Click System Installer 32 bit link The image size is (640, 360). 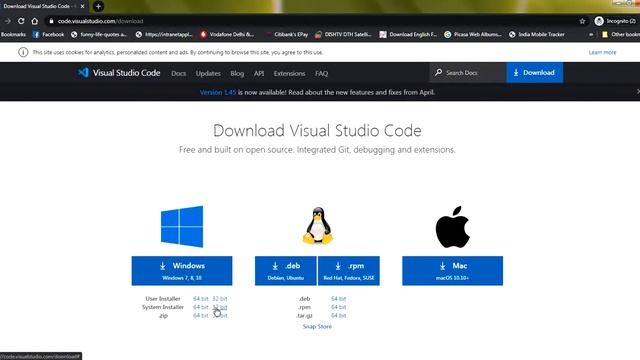pos(220,307)
